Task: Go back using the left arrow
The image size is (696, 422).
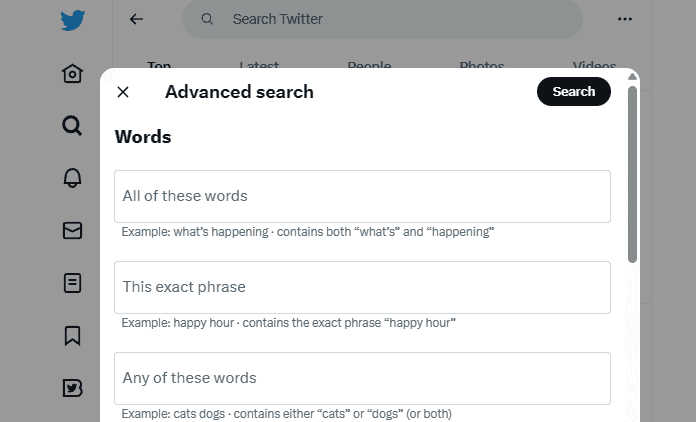Action: click(x=136, y=19)
